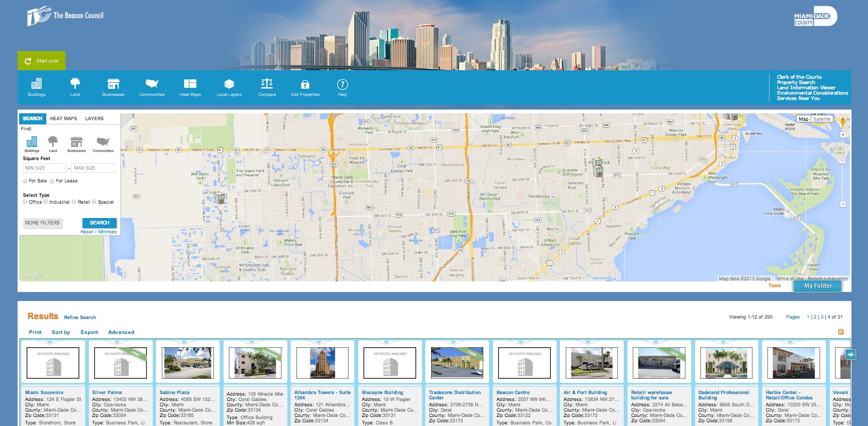
Task: Open the Export menu in Results
Action: tap(89, 332)
